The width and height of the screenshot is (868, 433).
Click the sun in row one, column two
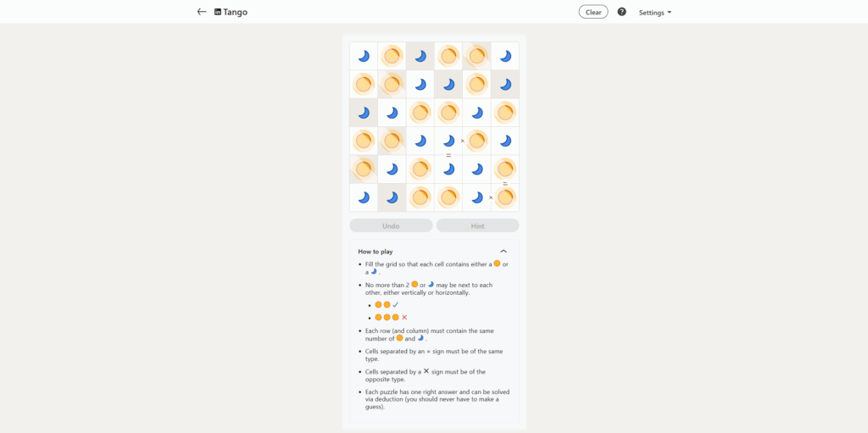392,56
